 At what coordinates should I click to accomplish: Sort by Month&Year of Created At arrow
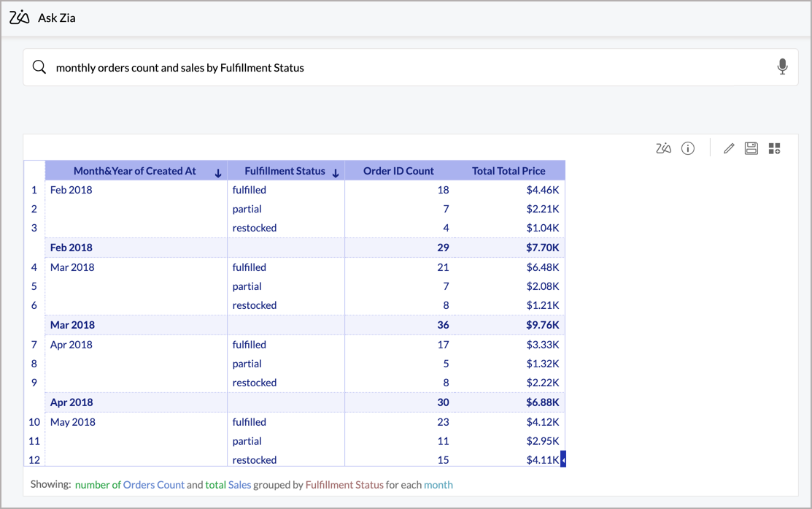pos(218,173)
